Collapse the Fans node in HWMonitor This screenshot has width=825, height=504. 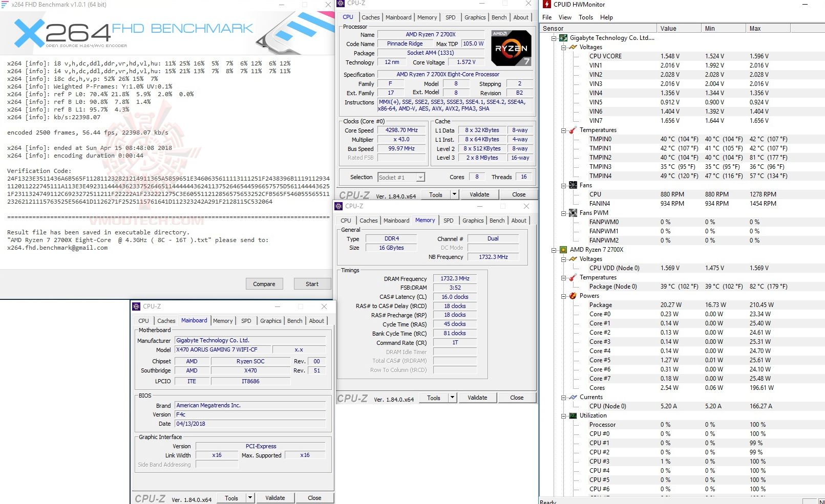[563, 186]
